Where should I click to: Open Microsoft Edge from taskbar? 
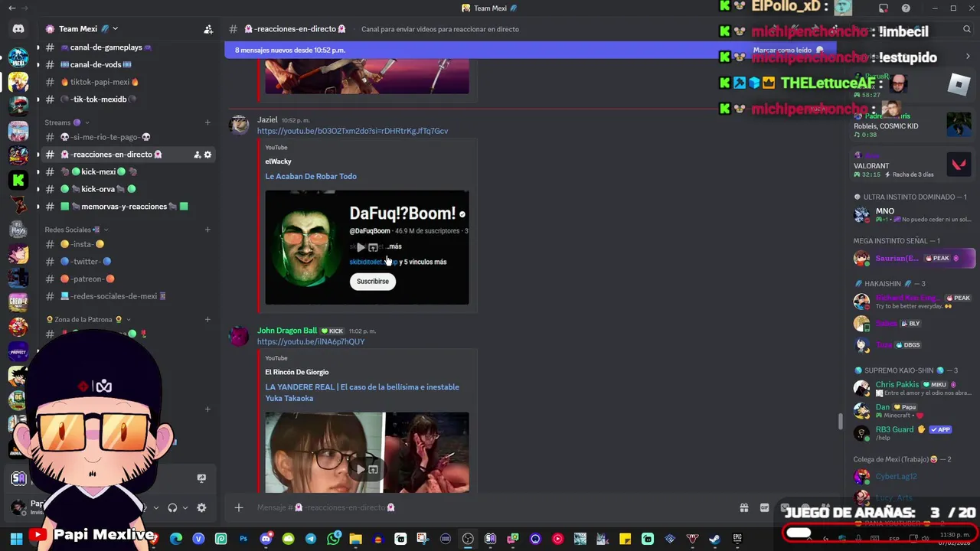[176, 539]
